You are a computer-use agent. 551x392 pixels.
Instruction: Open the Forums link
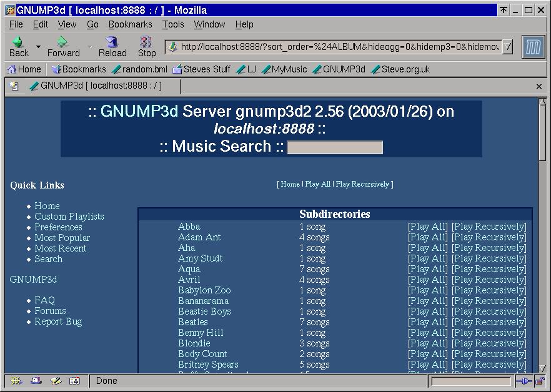coord(50,311)
